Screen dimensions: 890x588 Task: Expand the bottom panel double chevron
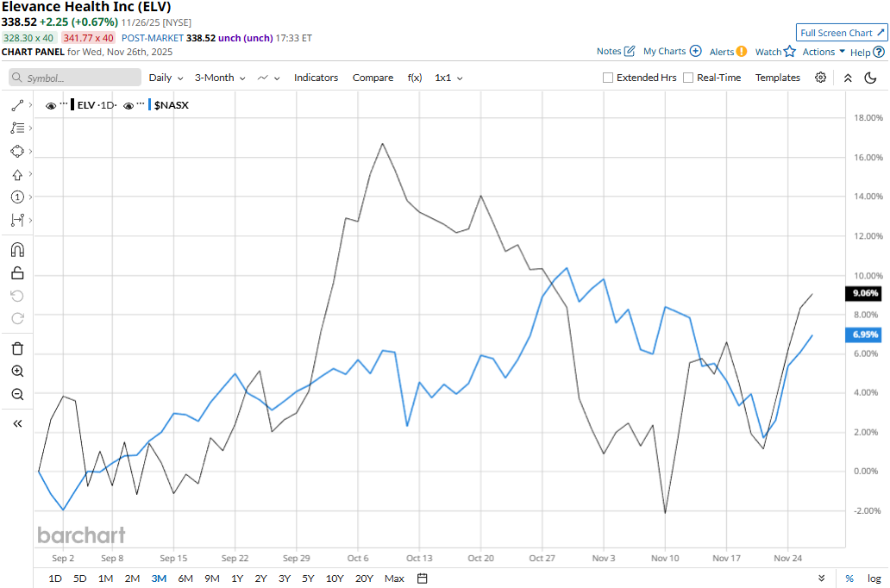pos(821,579)
